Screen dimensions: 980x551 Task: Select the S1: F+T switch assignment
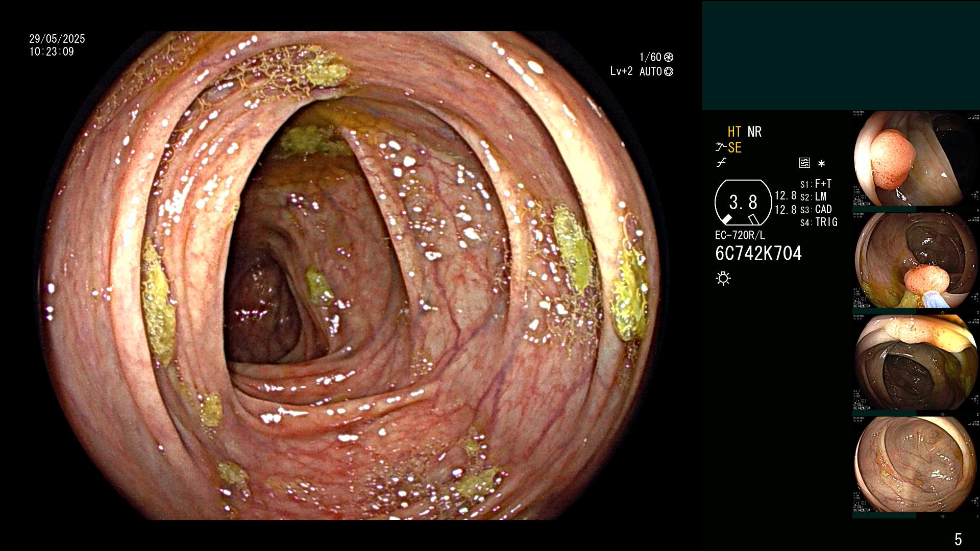[x=816, y=184]
